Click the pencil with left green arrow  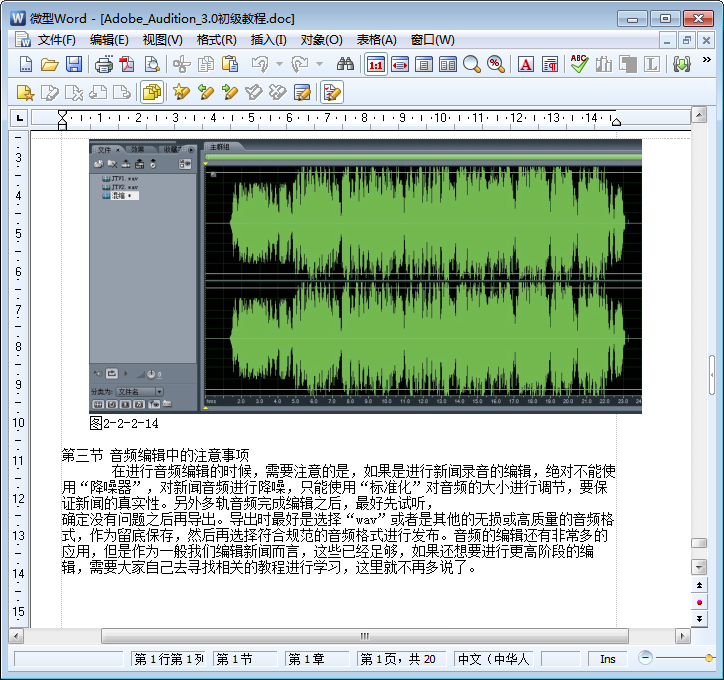(205, 93)
